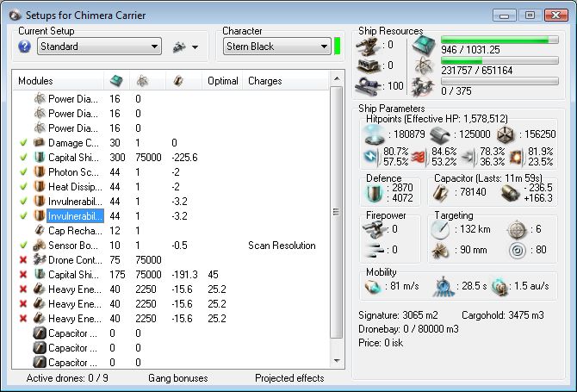Toggle the Sensor Bo... module checkmark
This screenshot has width=577, height=392.
23,246
